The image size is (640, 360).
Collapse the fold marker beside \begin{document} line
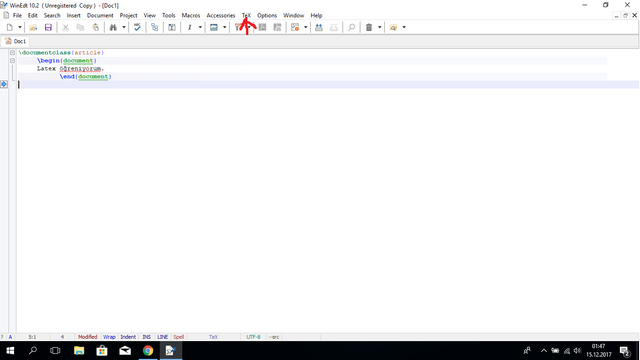[12, 60]
